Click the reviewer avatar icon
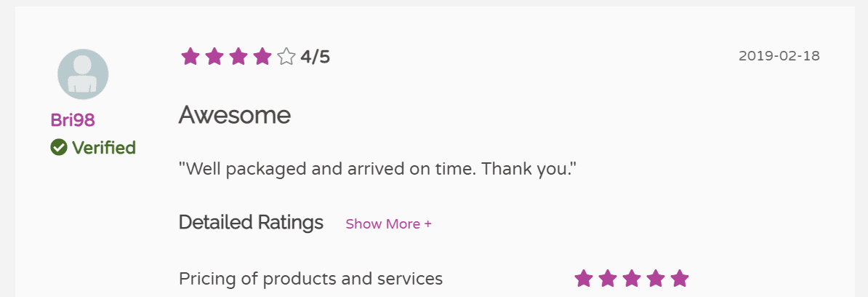The image size is (868, 297). pos(83,74)
